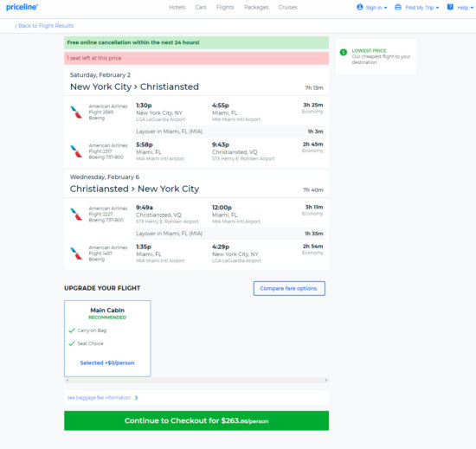Expand the Find My Trip dropdown arrow
Screen dimensions: 476x449
pos(437,8)
